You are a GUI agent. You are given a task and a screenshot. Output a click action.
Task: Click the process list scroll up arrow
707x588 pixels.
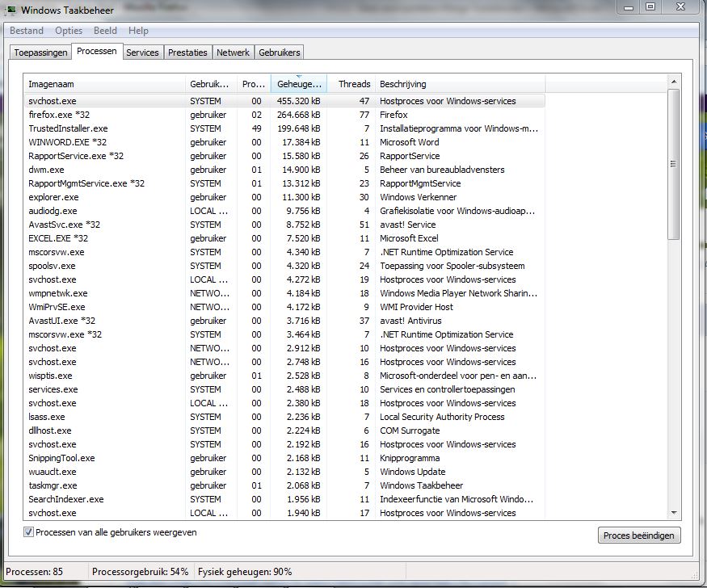click(674, 82)
